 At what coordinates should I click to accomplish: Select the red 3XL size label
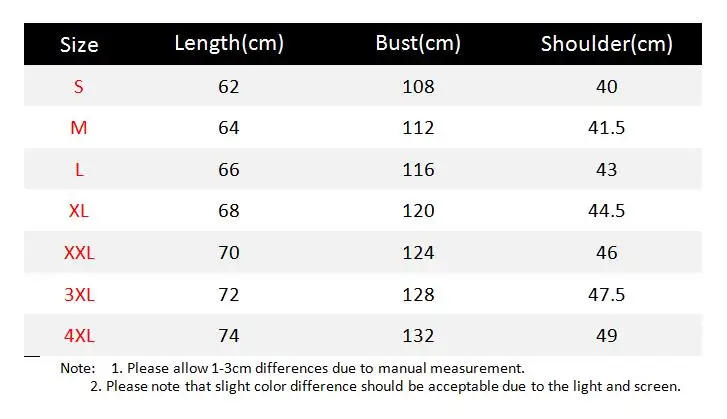(x=79, y=294)
